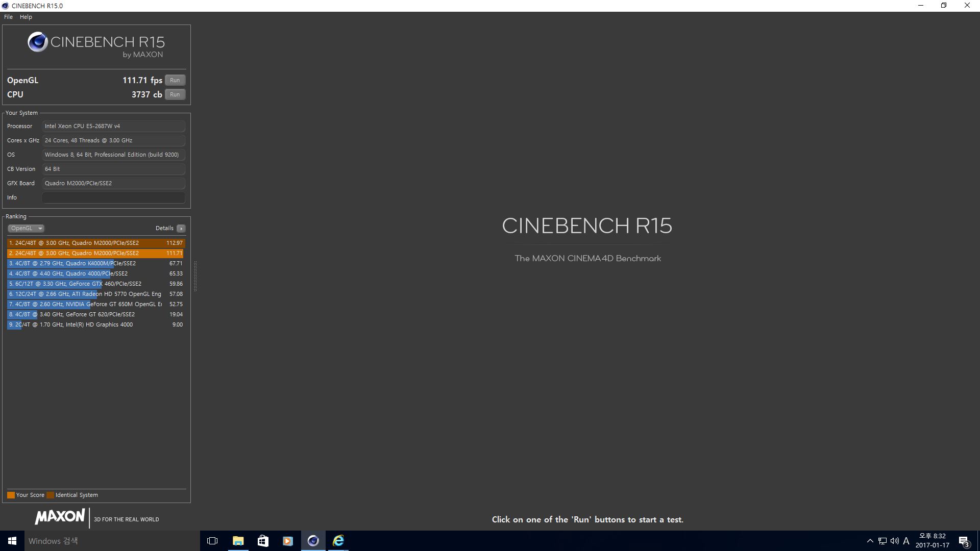Select ranking row 2 scoring 111.71

point(96,253)
